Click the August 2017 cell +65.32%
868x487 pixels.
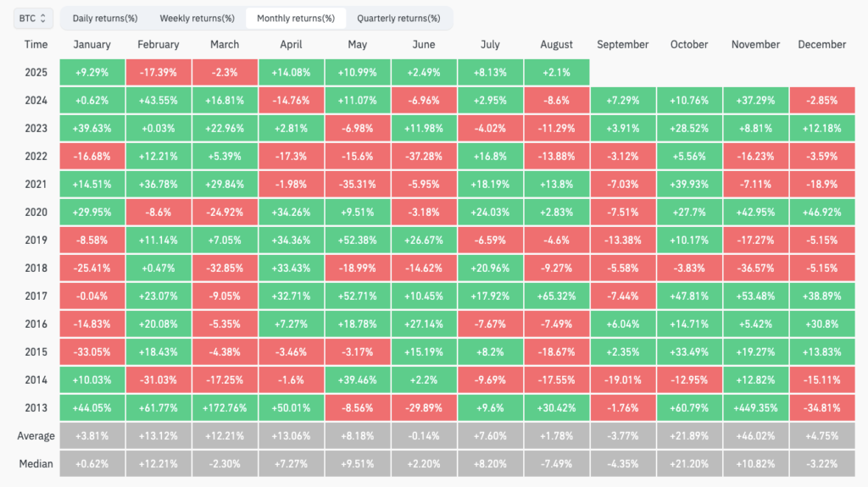click(x=556, y=296)
